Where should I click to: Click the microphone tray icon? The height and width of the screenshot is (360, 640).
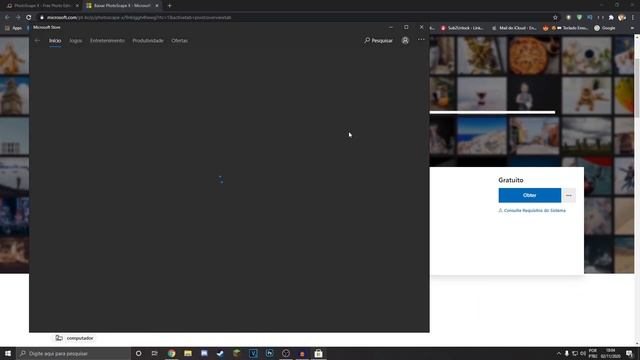(567, 353)
